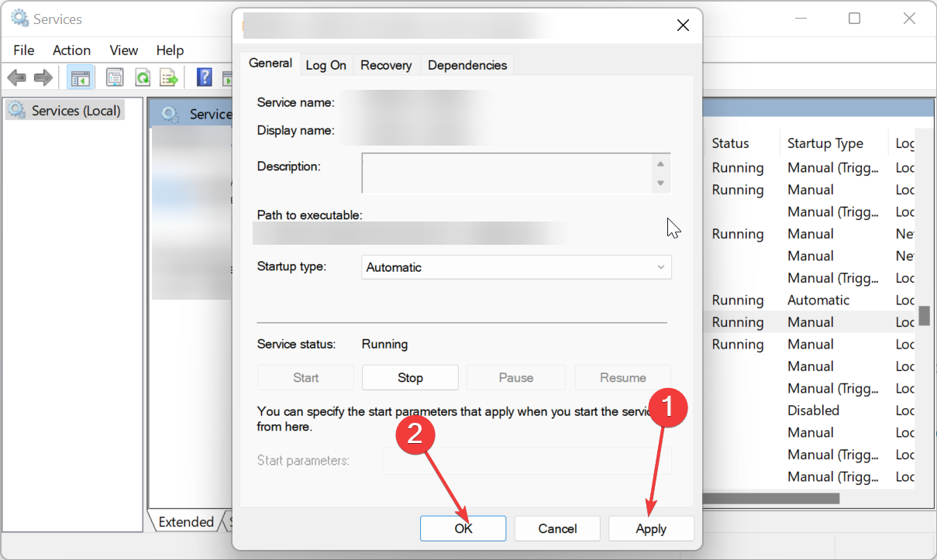This screenshot has height=560, width=937.
Task: Refresh the services list with the toolbar icon
Action: 143,77
